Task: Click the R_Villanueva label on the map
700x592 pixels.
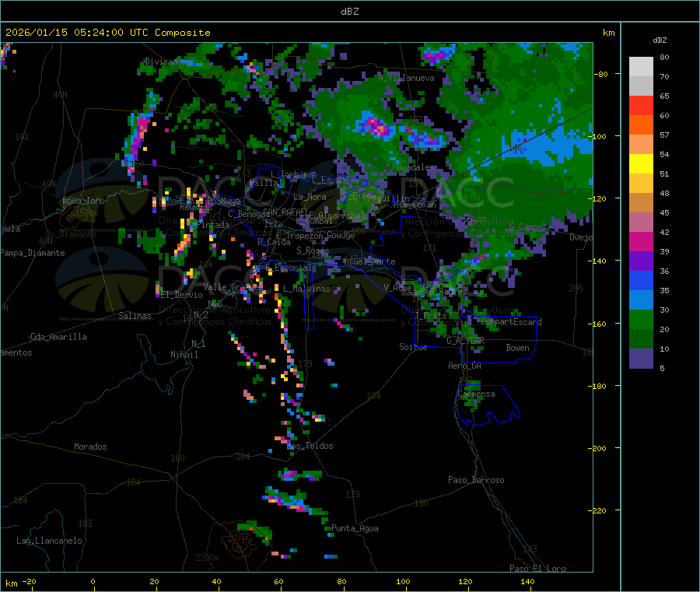Action: pos(406,78)
